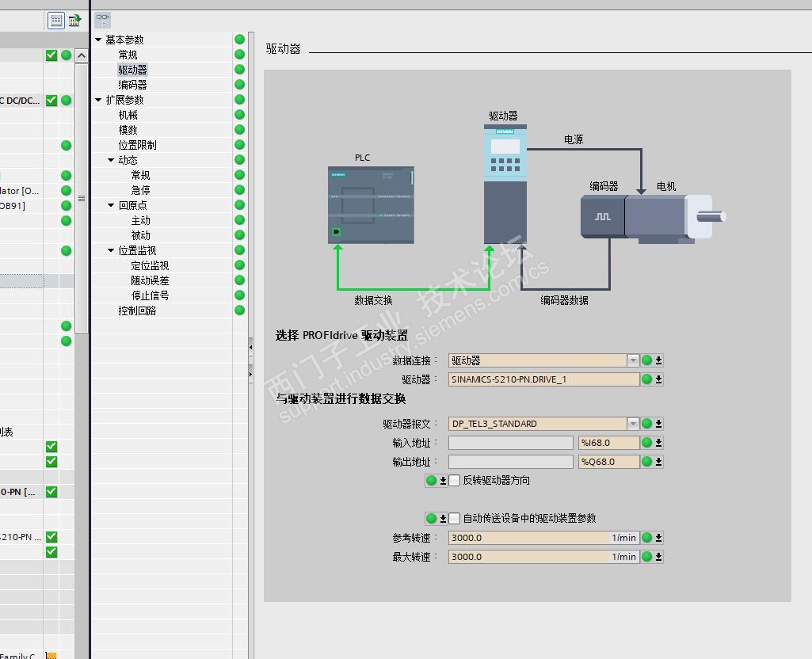The height and width of the screenshot is (659, 812).
Task: Enable 反转驱动器方向 checkbox
Action: click(454, 481)
